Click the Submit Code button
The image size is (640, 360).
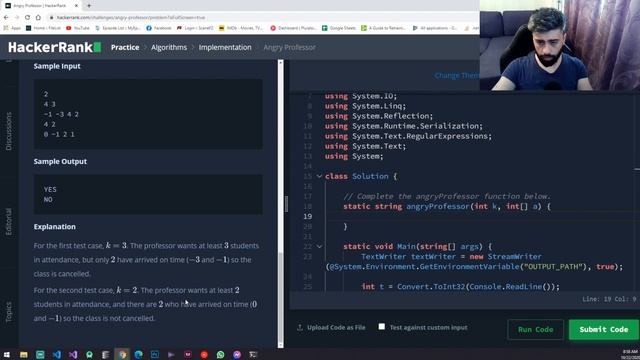point(604,329)
